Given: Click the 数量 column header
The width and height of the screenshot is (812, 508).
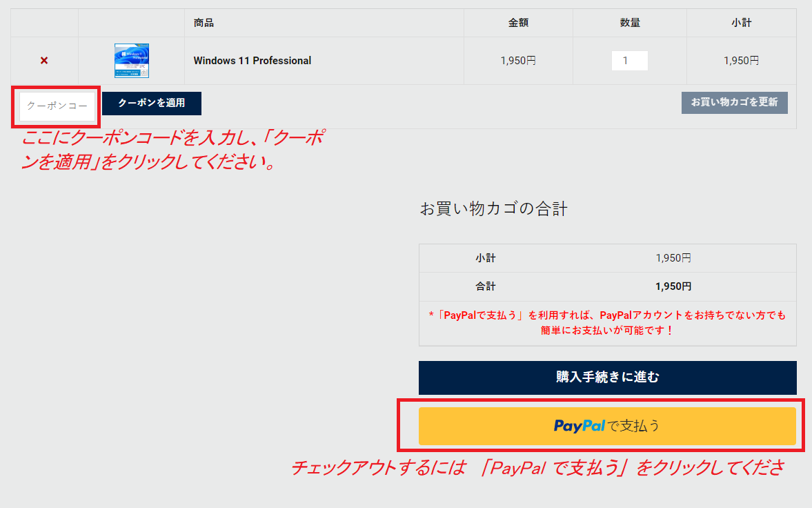Looking at the screenshot, I should tap(629, 23).
